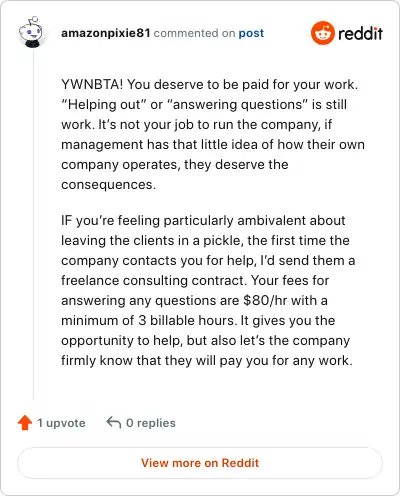Click the "YWNBTA!" word in the comment
The width and height of the screenshot is (400, 496).
[x=92, y=84]
